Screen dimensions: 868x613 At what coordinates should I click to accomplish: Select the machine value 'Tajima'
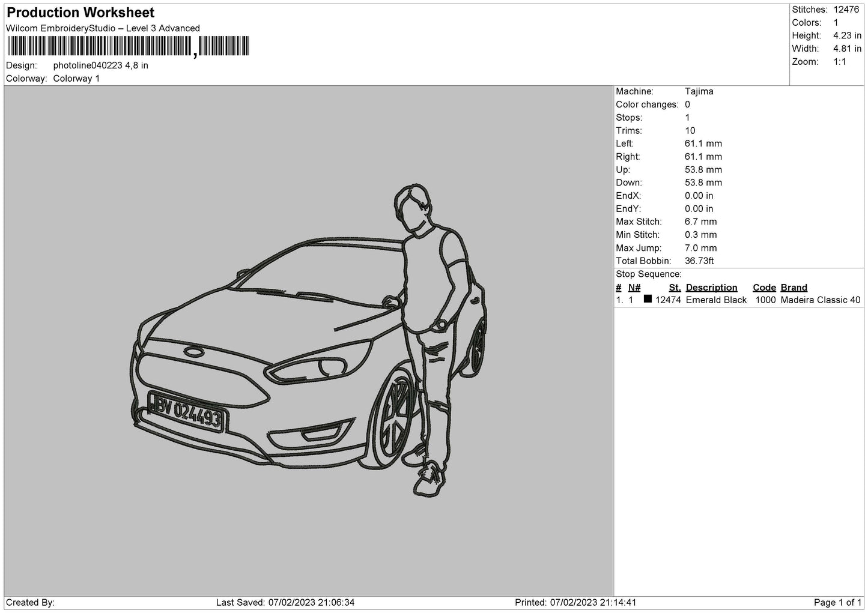[699, 91]
